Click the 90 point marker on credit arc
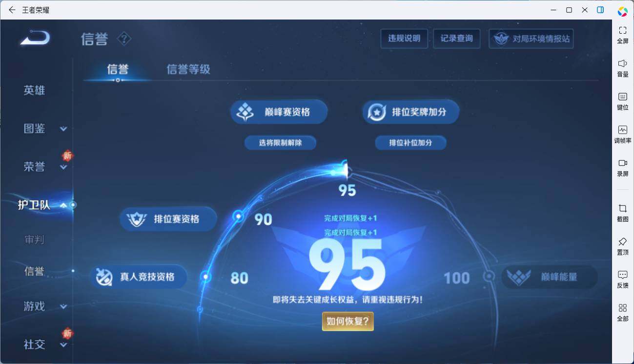This screenshot has height=364, width=634. coord(238,216)
